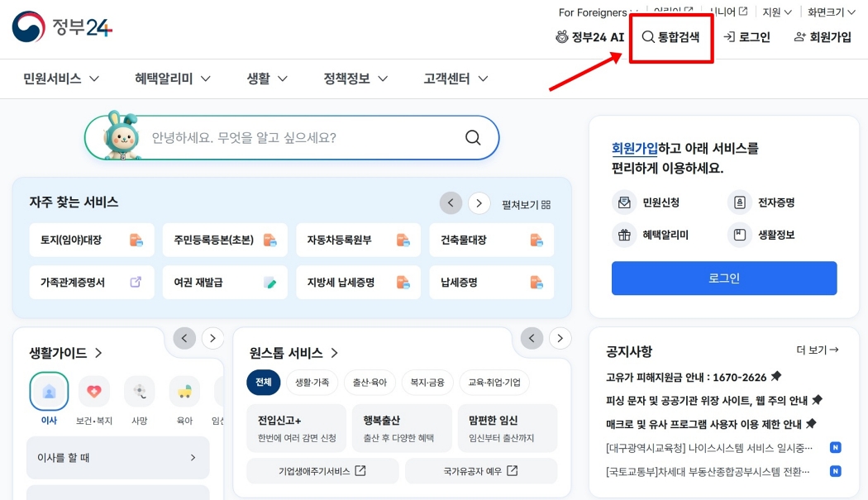868x500 pixels.
Task: Click the magnifier icon in search bar
Action: point(473,137)
